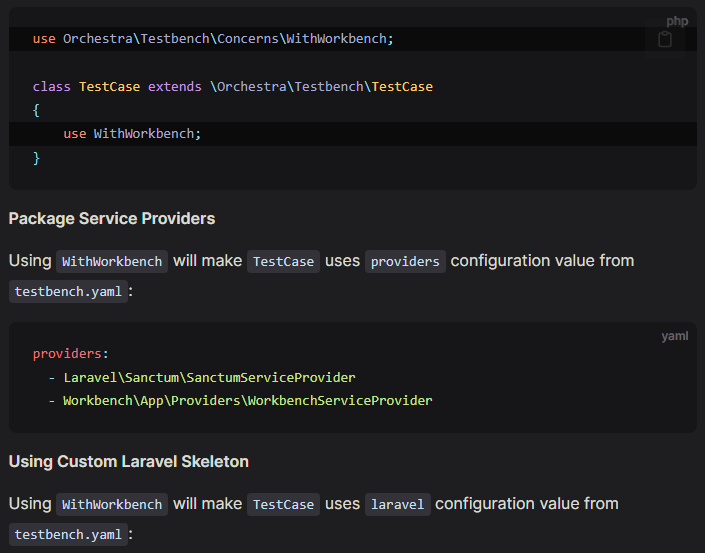
Task: Click testbench.yaml tag above the YAML block
Action: [69, 292]
